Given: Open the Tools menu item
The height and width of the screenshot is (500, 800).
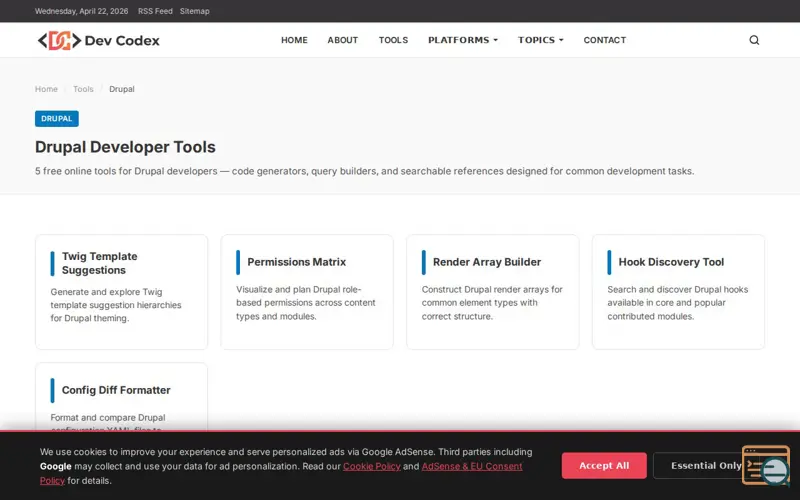Looking at the screenshot, I should [x=393, y=40].
